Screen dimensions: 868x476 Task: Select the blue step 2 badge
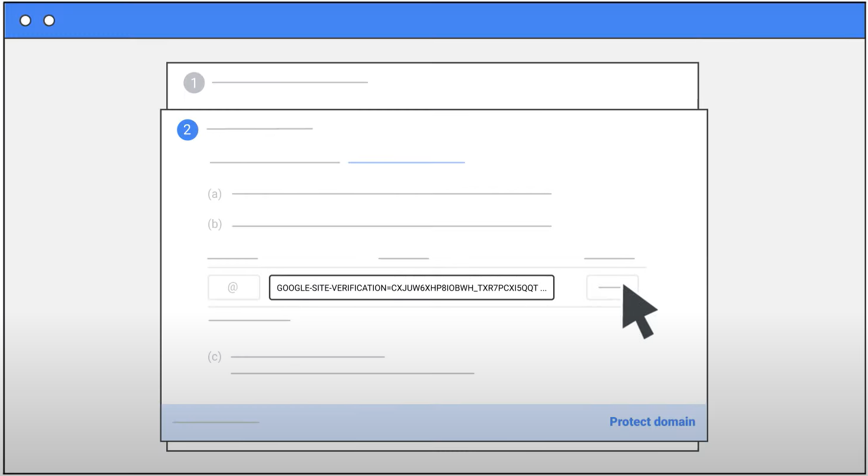point(188,130)
